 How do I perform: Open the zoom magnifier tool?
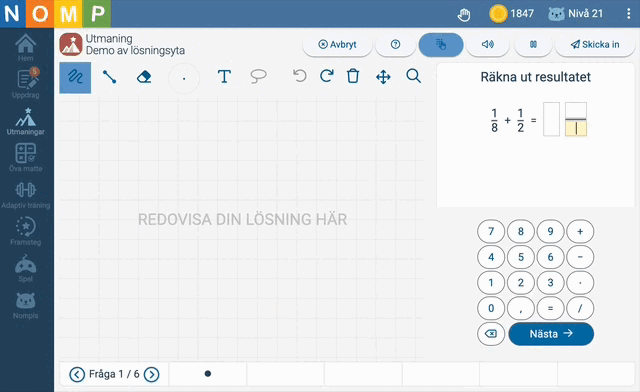pos(413,76)
